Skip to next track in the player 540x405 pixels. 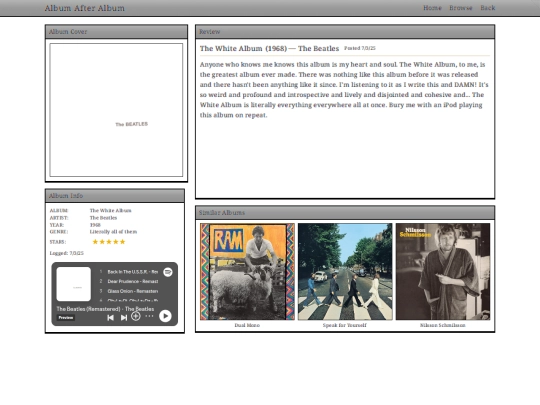coord(124,318)
